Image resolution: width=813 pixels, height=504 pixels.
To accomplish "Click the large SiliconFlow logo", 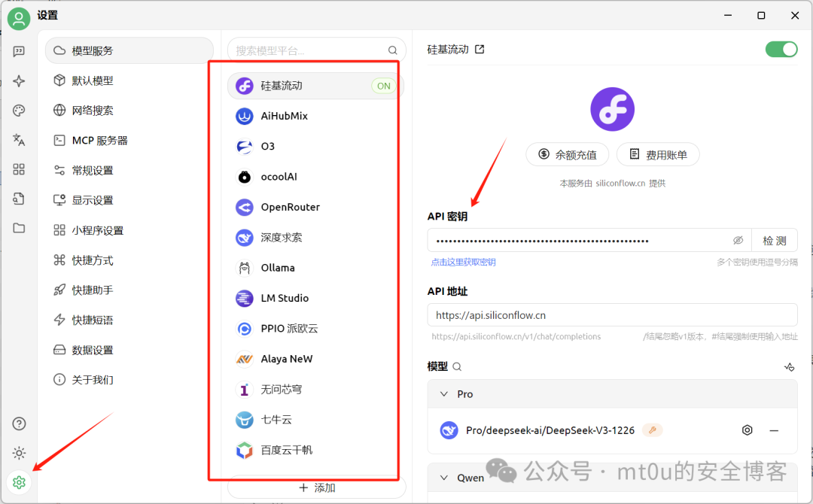I will [612, 109].
